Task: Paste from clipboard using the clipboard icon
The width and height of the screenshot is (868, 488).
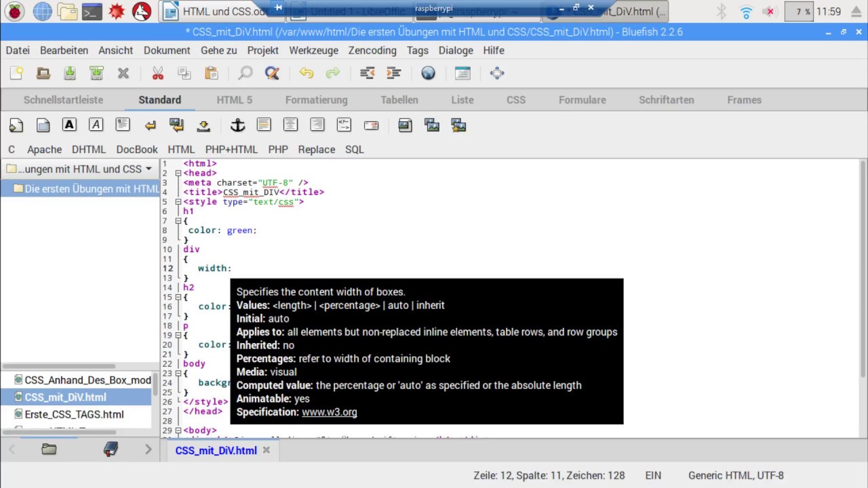Action: click(x=212, y=73)
